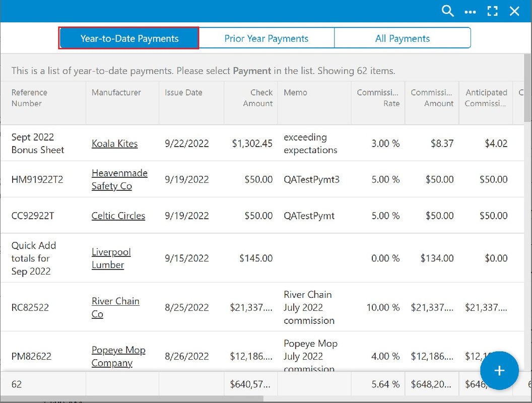Open the Liverpool Lumber manufacturer link
Image resolution: width=532 pixels, height=403 pixels.
(x=111, y=258)
